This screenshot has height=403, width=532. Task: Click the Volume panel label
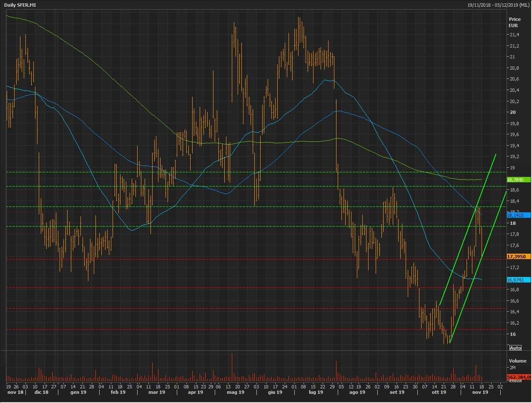517,361
